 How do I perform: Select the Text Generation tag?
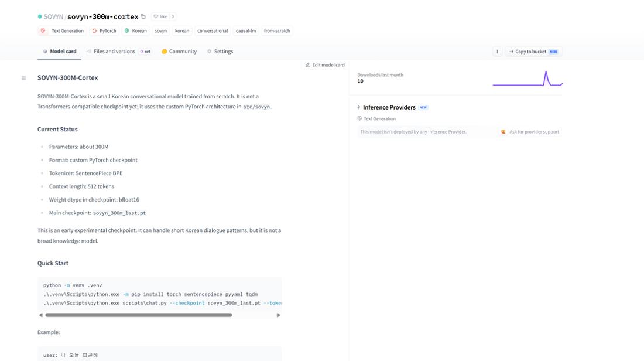click(62, 31)
